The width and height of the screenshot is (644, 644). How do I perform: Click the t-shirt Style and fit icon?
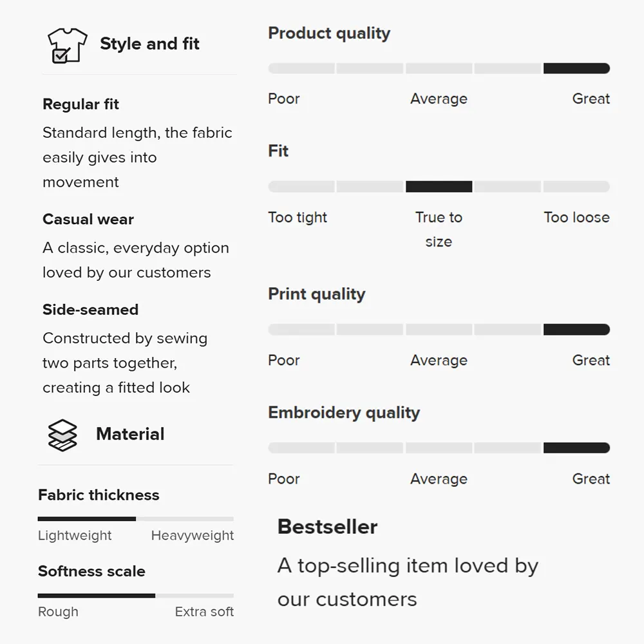(x=68, y=45)
